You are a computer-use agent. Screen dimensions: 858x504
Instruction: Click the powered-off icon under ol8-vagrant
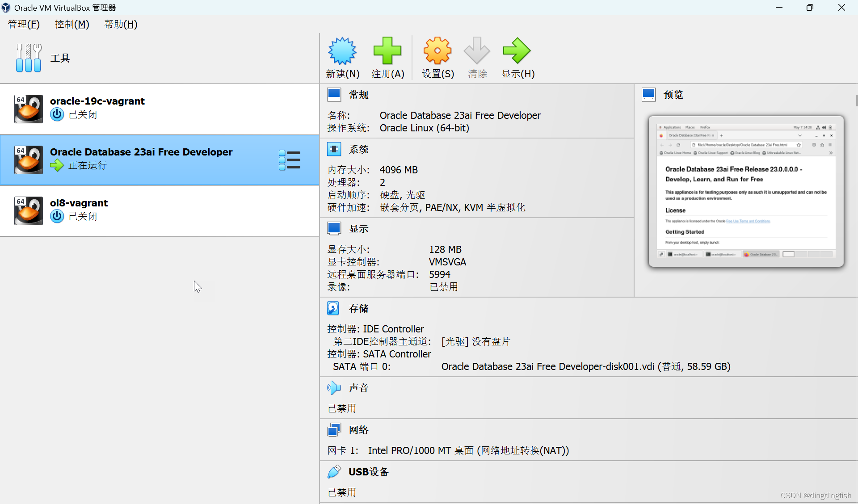[57, 216]
